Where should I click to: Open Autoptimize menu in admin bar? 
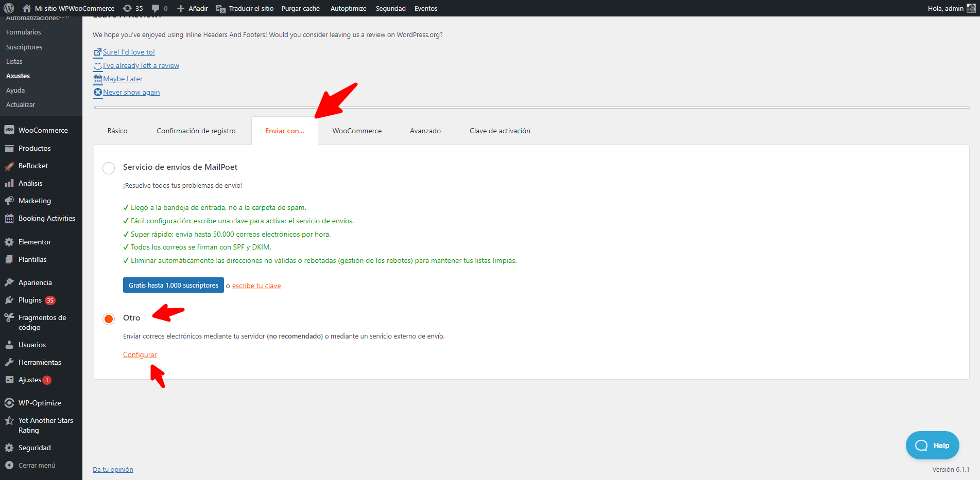pyautogui.click(x=349, y=8)
